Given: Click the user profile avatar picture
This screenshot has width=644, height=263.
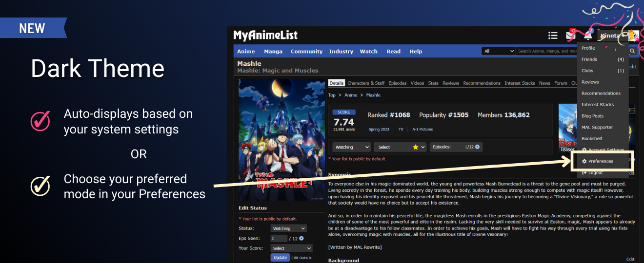Looking at the screenshot, I should pos(633,36).
